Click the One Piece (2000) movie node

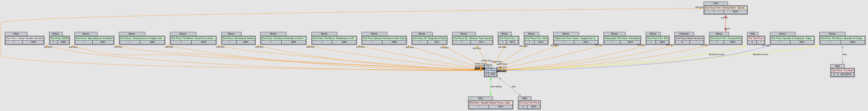click(59, 38)
